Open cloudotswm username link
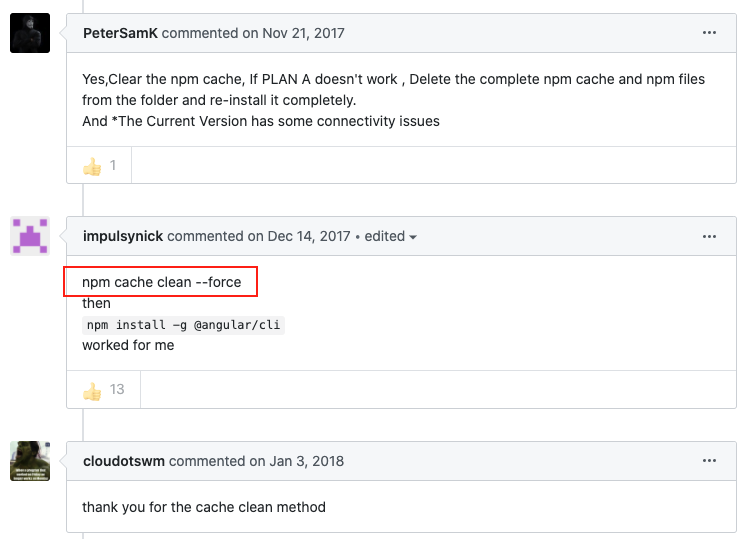This screenshot has height=539, width=750. click(x=124, y=461)
